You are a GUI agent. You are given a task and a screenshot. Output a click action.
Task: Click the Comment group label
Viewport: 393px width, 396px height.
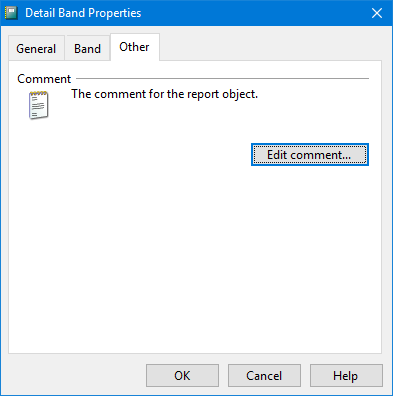44,79
